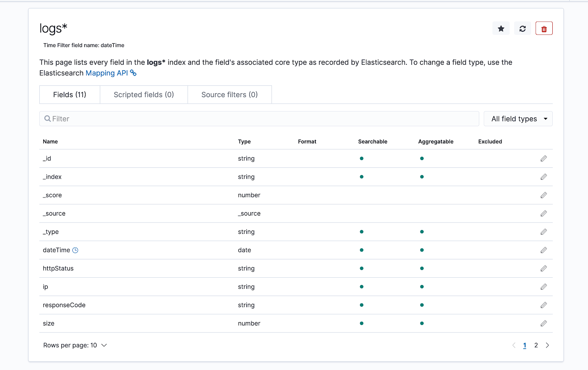This screenshot has height=370, width=588.
Task: Select the _score field name
Action: pos(52,195)
